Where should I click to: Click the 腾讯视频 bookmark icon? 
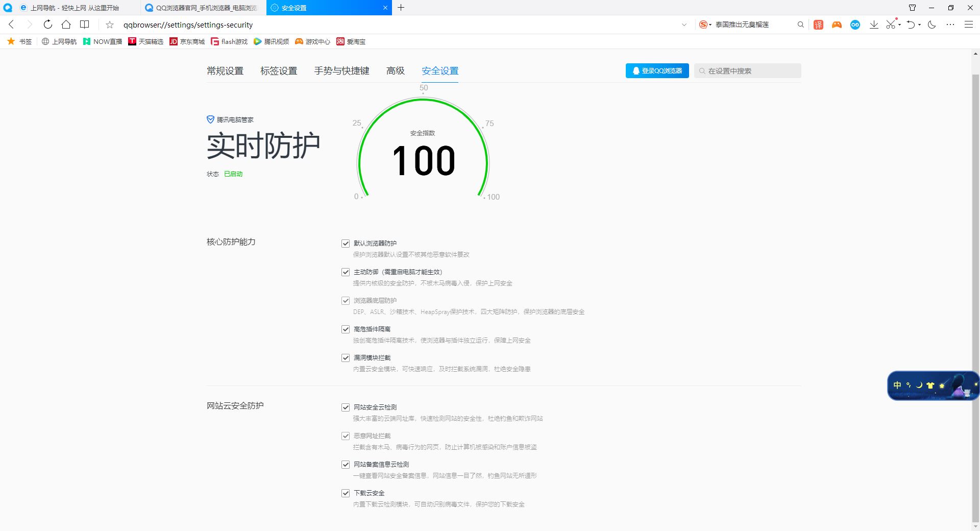[x=258, y=41]
